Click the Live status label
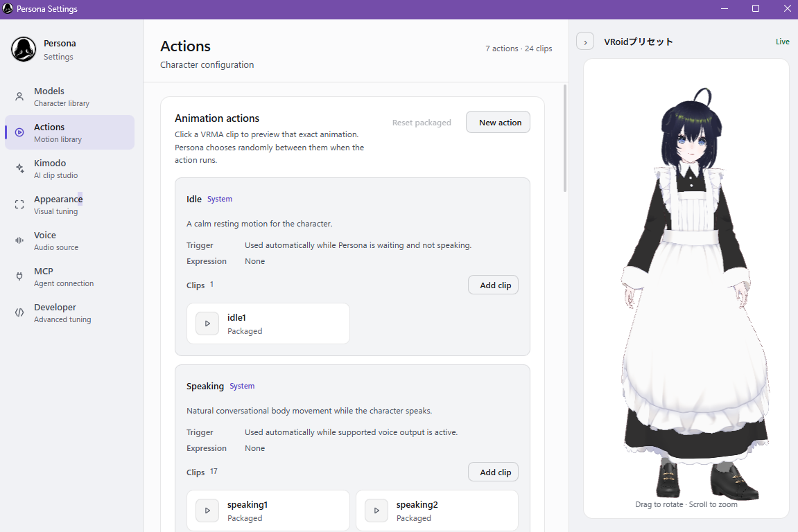The image size is (798, 532). (782, 42)
